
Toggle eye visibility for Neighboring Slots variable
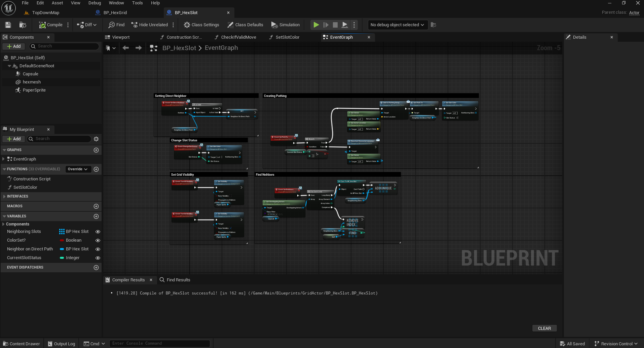tap(98, 232)
